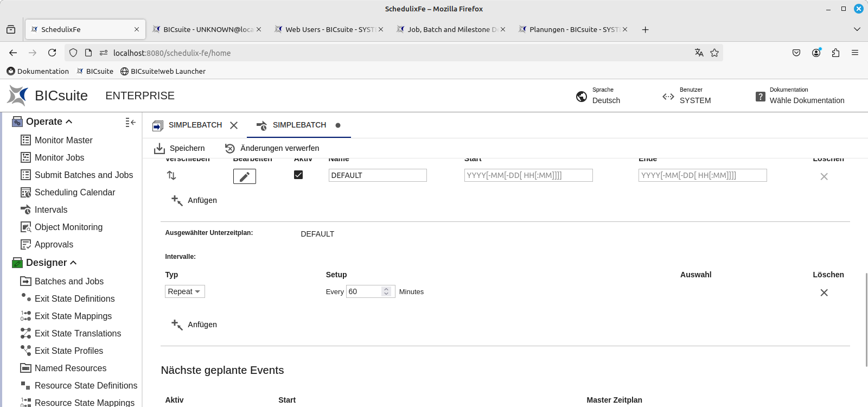Collapse the sidebar navigation panel
The width and height of the screenshot is (868, 407).
point(130,122)
